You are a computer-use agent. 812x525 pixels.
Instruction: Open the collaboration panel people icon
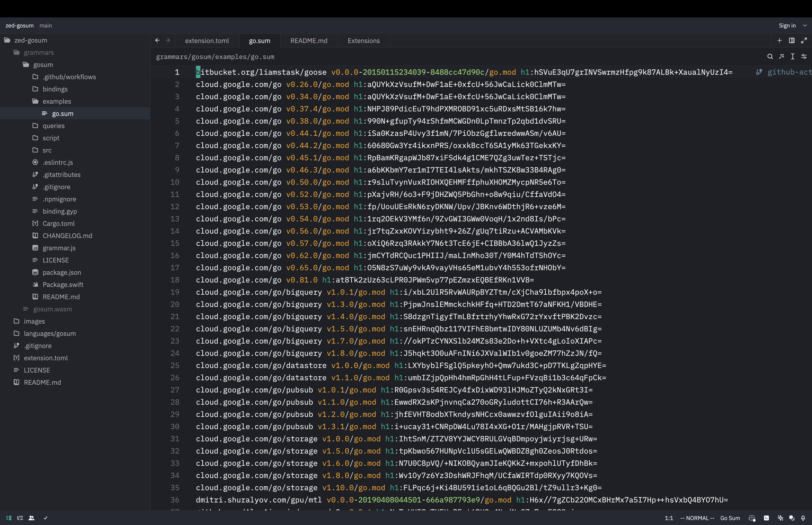31,518
